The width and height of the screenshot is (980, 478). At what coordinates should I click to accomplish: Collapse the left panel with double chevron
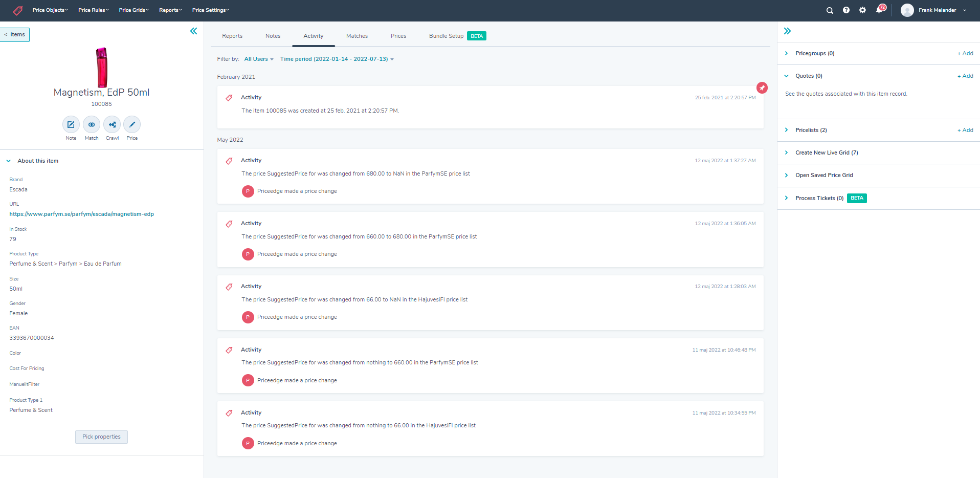[x=194, y=31]
